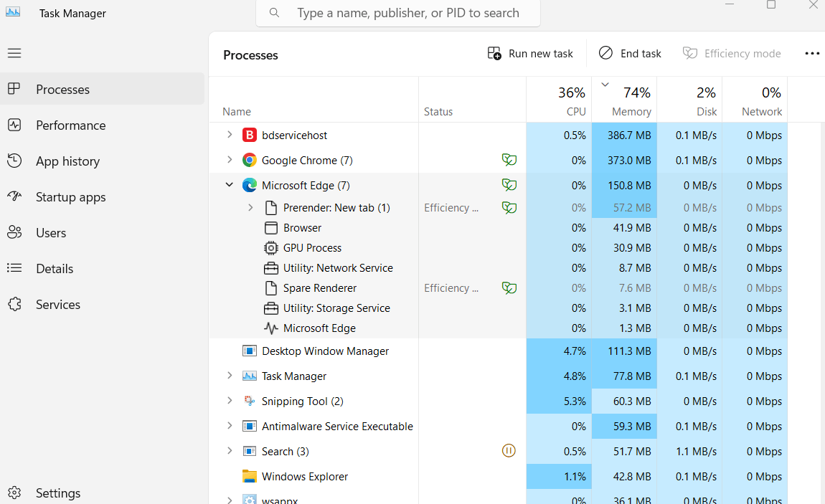The image size is (825, 504).
Task: Select the 1.1 MB/s disk cell
Action: click(x=689, y=452)
